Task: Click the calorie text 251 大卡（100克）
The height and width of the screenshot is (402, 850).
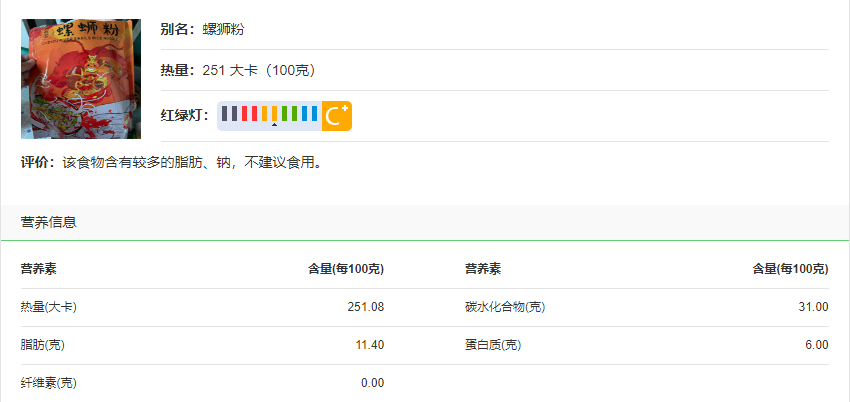Action: click(259, 70)
